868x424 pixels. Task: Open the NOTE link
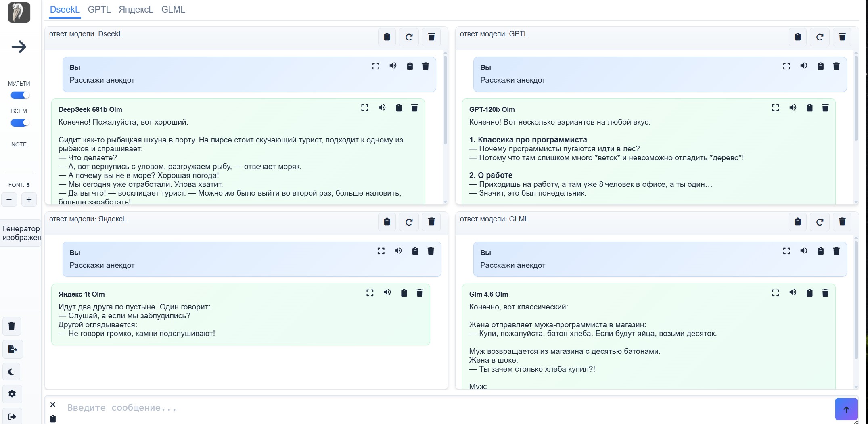[19, 144]
